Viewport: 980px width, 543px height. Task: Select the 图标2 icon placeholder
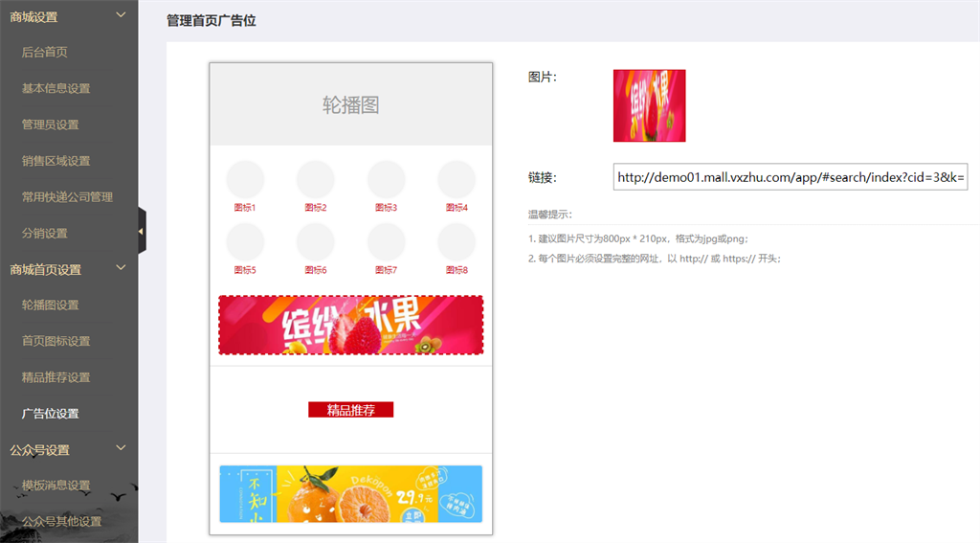tap(316, 180)
